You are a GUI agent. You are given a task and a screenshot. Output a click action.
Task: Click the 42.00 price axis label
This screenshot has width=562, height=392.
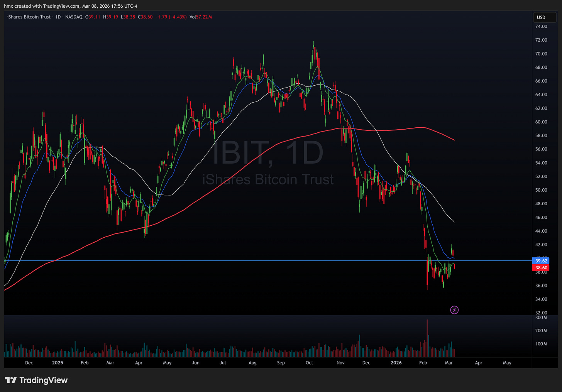541,245
